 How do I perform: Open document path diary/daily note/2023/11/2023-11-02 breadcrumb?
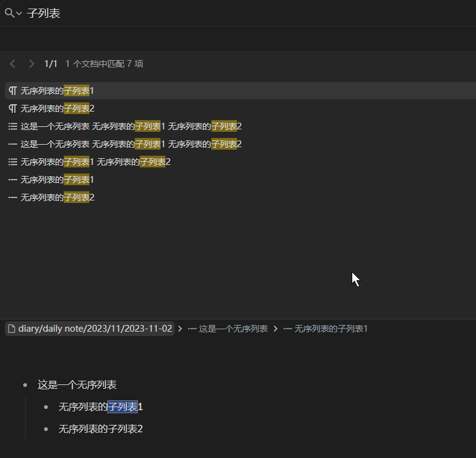pyautogui.click(x=89, y=329)
